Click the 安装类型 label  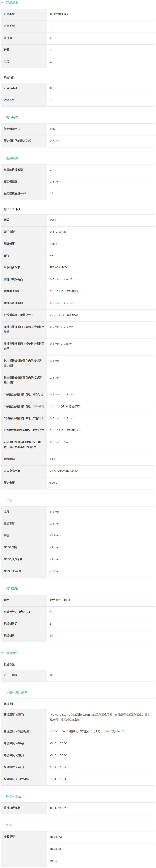pos(9,837)
